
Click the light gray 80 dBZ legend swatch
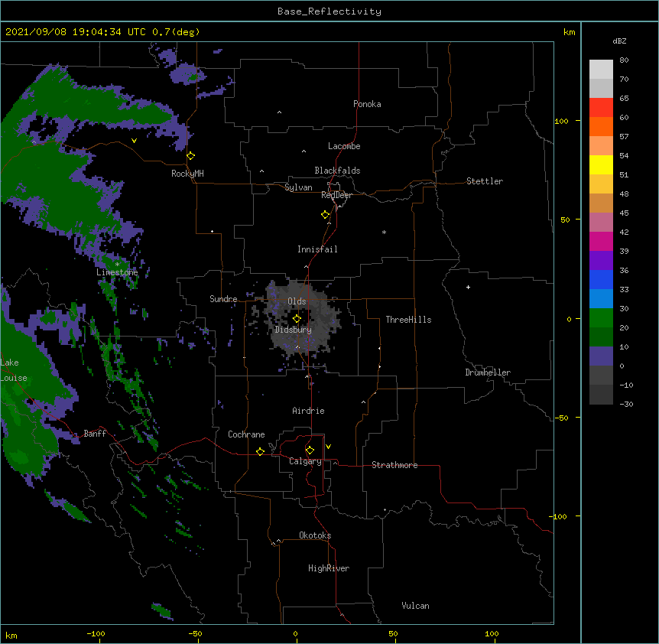pos(601,70)
